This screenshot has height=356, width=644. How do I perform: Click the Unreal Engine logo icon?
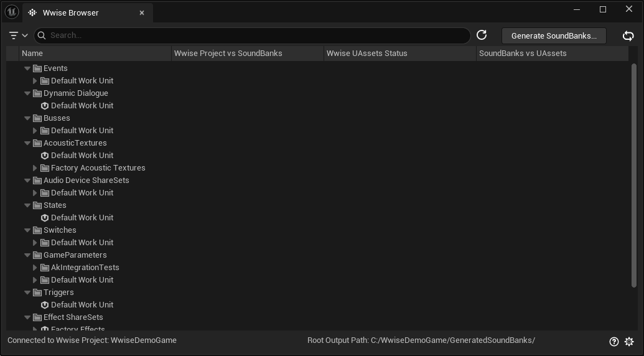pos(11,12)
